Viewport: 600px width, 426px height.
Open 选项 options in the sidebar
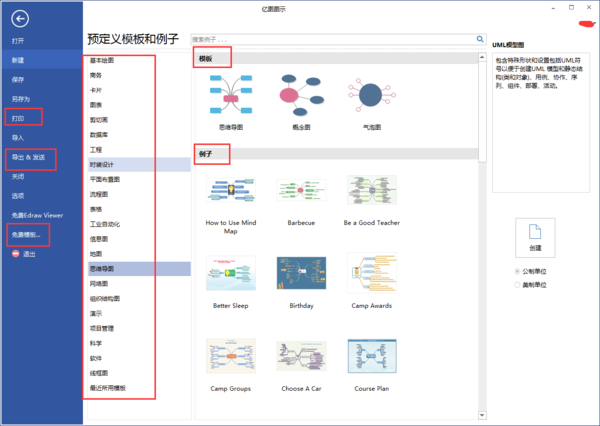tap(18, 196)
